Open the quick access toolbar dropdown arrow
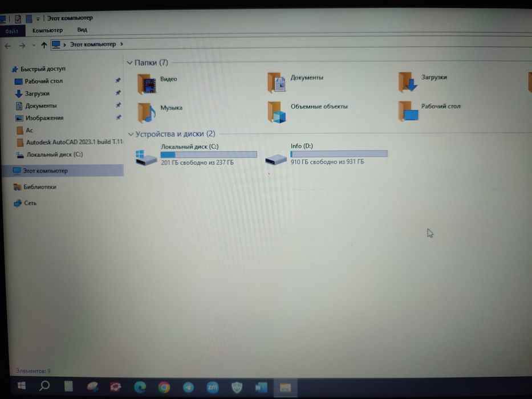The image size is (532, 399). coord(38,19)
